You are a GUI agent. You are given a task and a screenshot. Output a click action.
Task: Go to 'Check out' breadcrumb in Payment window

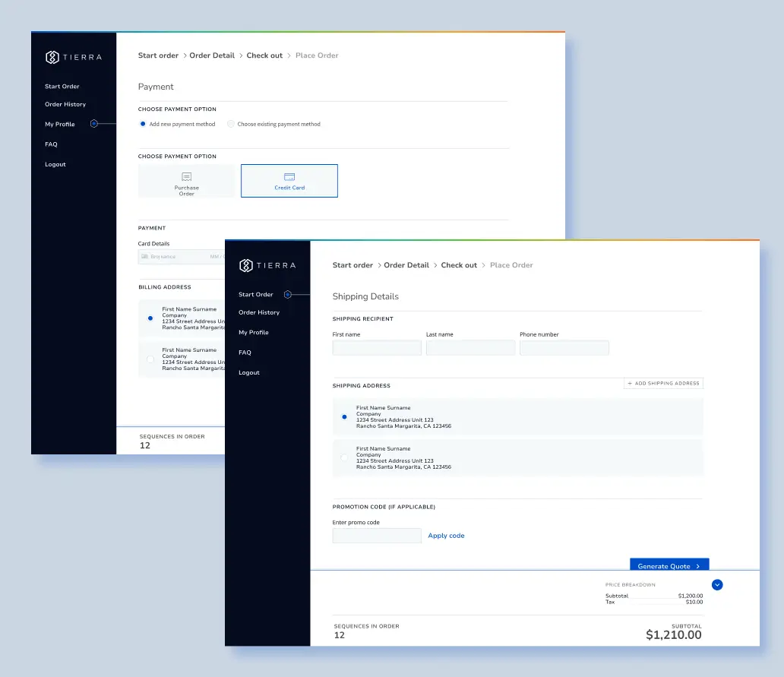264,55
